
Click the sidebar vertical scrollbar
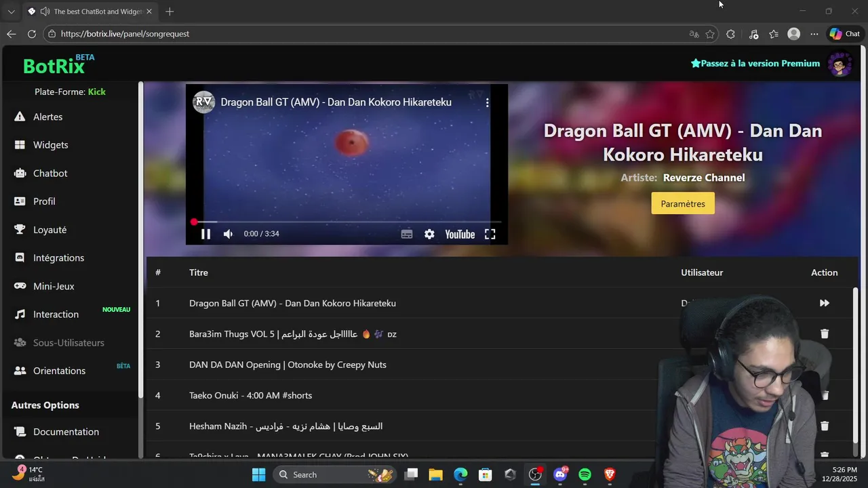(x=141, y=241)
